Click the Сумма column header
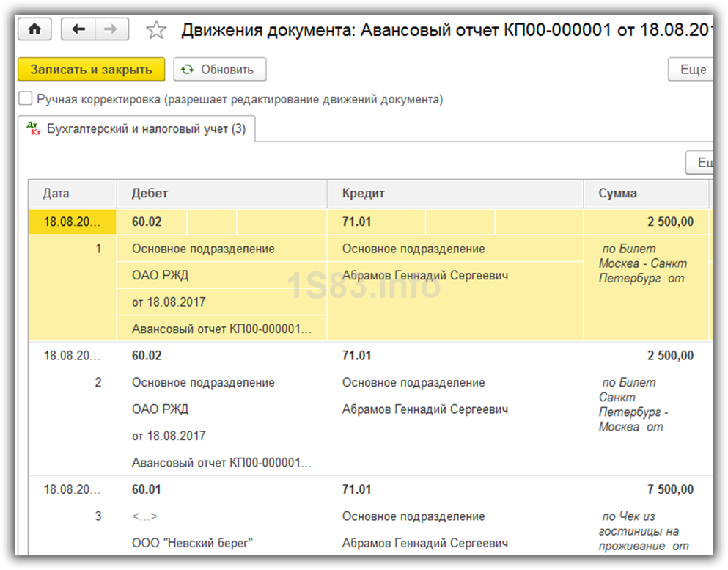 645,194
